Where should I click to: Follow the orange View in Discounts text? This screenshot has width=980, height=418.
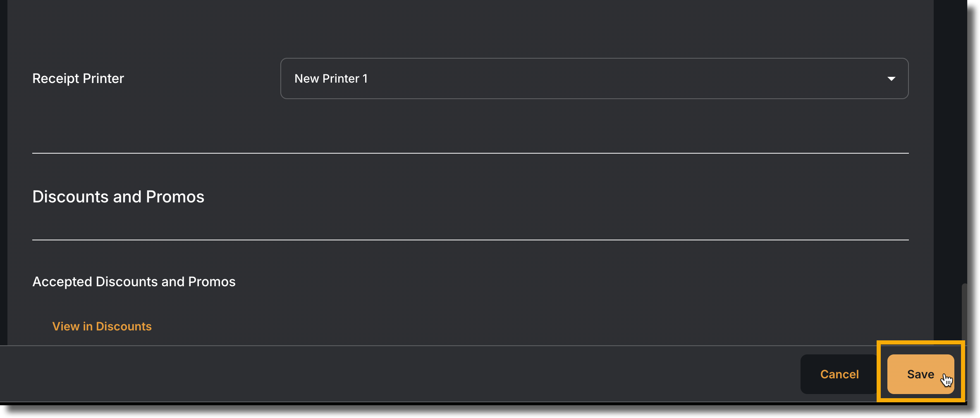click(x=102, y=326)
